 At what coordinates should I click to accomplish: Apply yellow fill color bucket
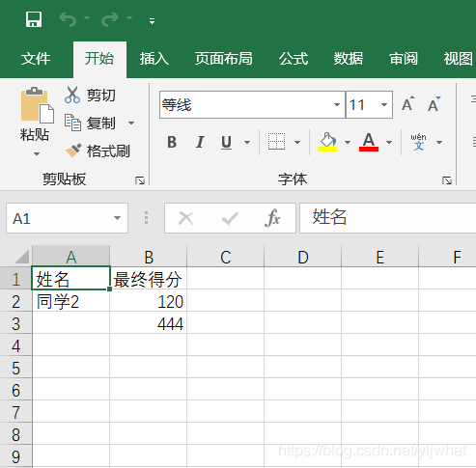(x=327, y=142)
